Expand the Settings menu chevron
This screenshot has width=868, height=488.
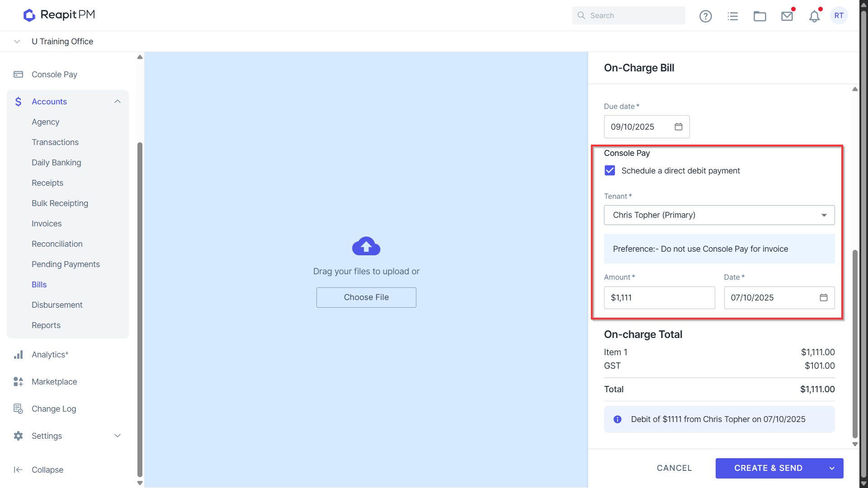118,436
